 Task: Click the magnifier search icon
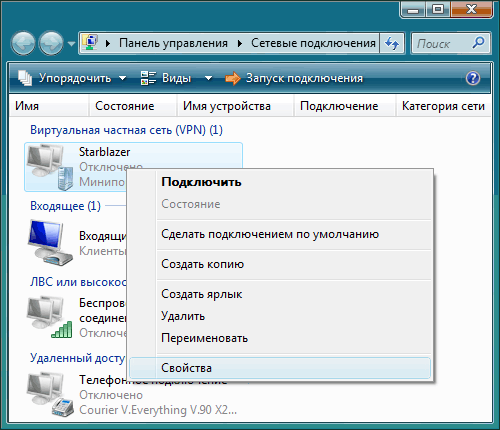coord(479,43)
